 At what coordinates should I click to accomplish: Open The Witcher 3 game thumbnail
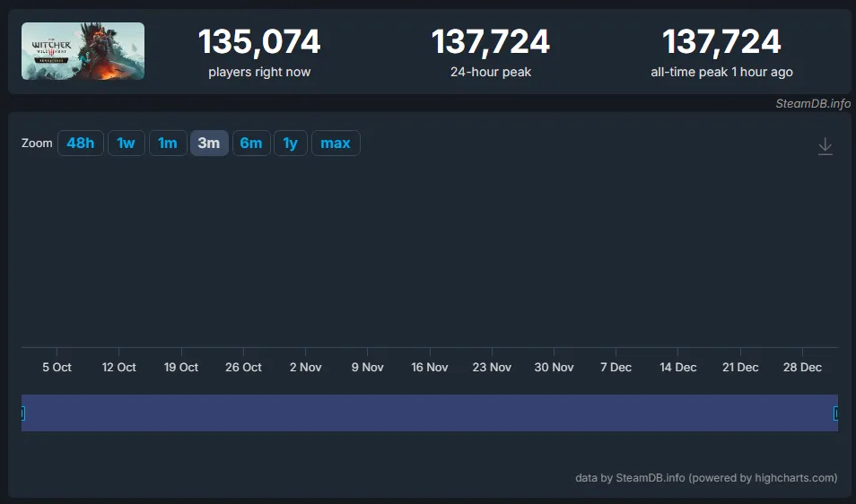[x=83, y=51]
